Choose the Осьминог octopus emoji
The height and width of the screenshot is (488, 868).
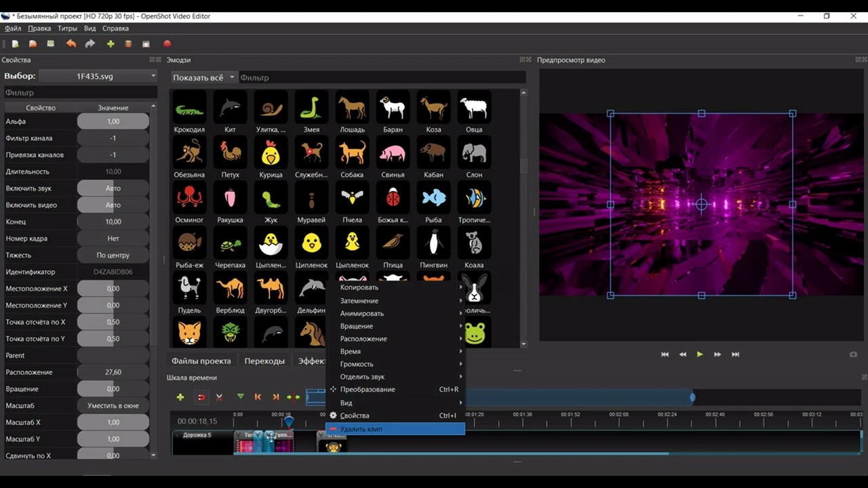pos(189,203)
